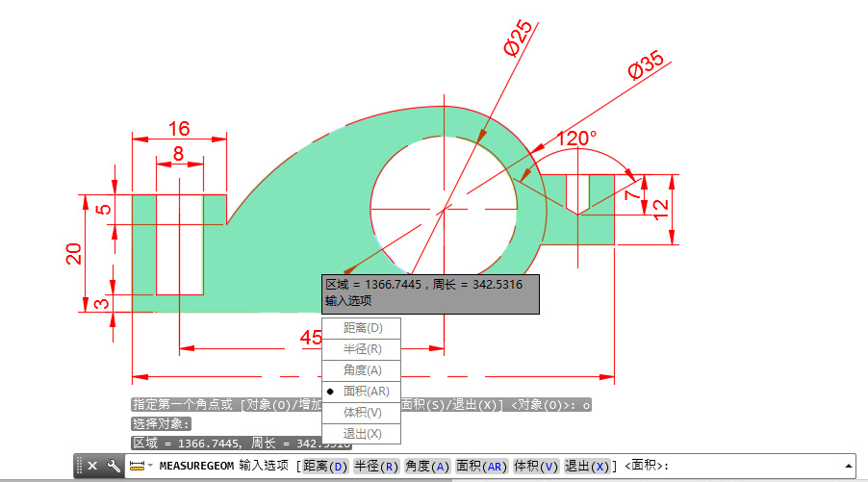The image size is (868, 482).
Task: Open command line customize wrench icon
Action: 114,466
